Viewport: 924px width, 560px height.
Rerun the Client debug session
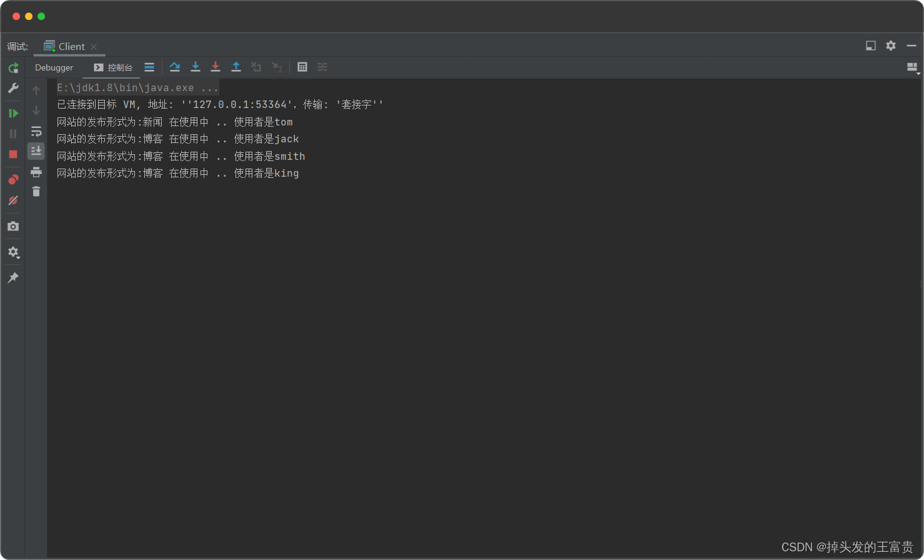coord(13,67)
